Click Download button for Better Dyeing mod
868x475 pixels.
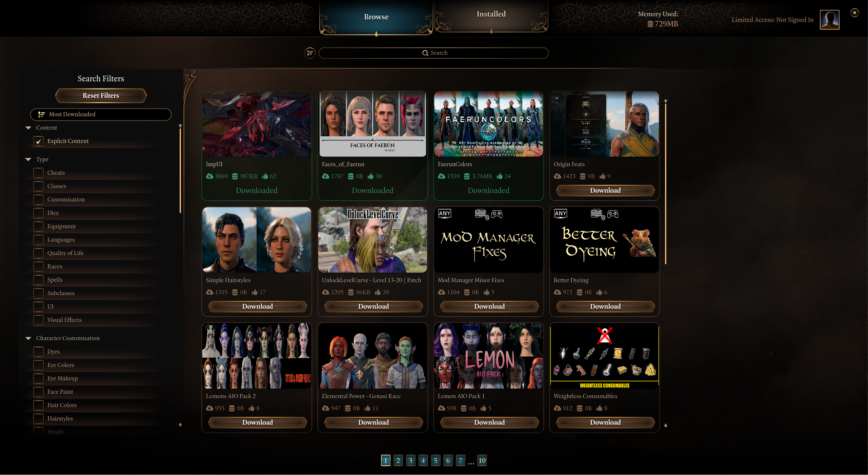click(x=604, y=305)
